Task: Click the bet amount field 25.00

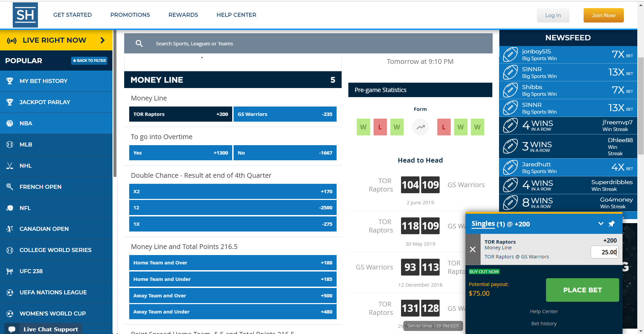Action: [x=604, y=252]
